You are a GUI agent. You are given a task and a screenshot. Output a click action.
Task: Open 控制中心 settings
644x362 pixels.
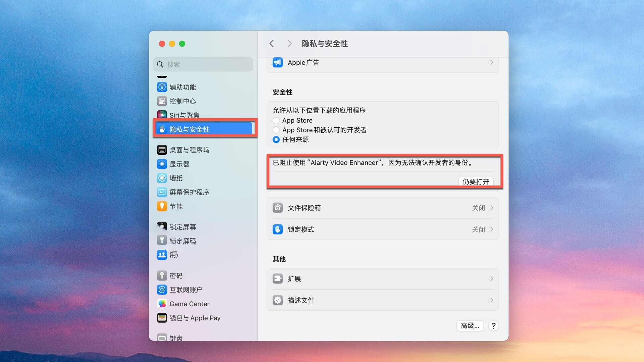182,101
